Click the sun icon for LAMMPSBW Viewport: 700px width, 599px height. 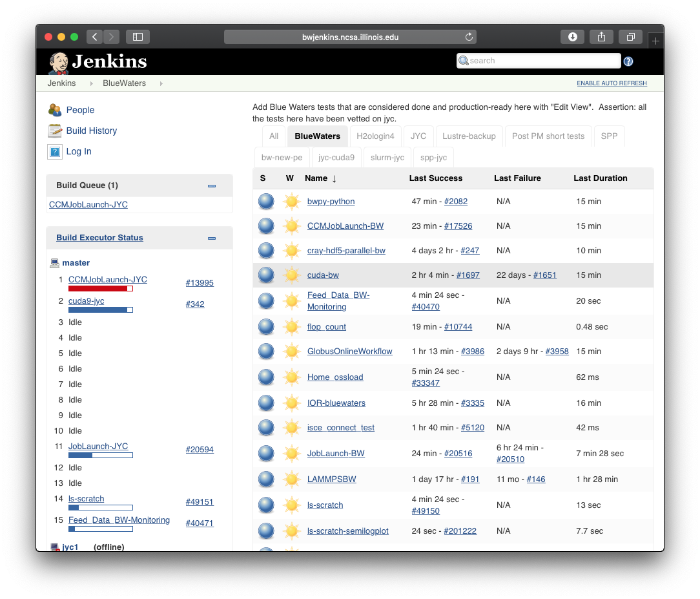click(292, 479)
